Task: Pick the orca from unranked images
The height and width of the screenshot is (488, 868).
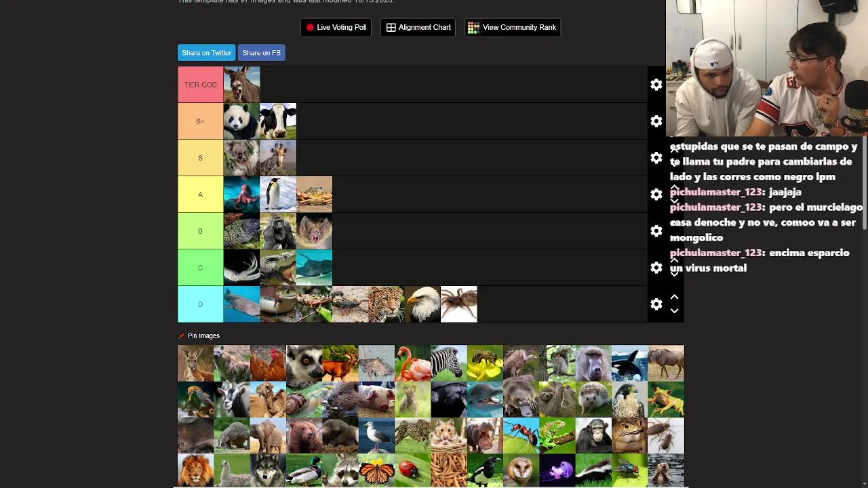Action: click(x=629, y=363)
